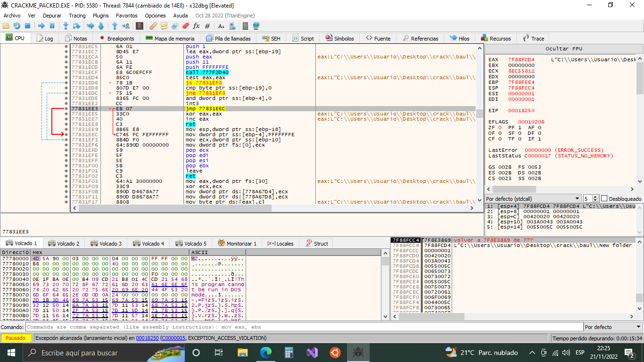Switch to the Mapa de memoria tab

coord(170,39)
